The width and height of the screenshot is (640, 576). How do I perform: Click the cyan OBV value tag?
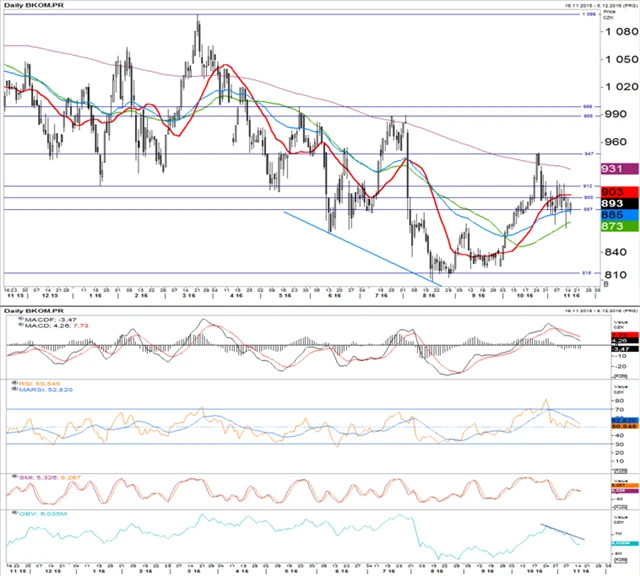pos(624,543)
